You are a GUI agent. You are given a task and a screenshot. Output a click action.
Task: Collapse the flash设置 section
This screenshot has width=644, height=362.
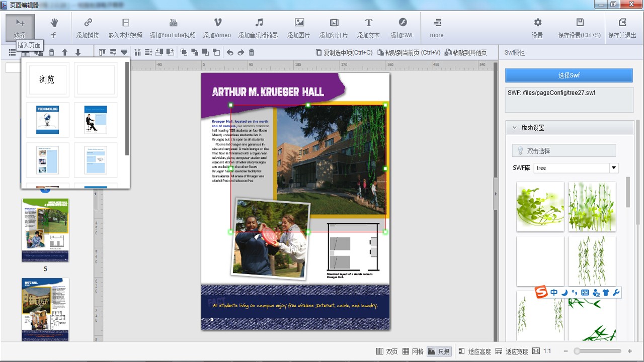pos(514,128)
